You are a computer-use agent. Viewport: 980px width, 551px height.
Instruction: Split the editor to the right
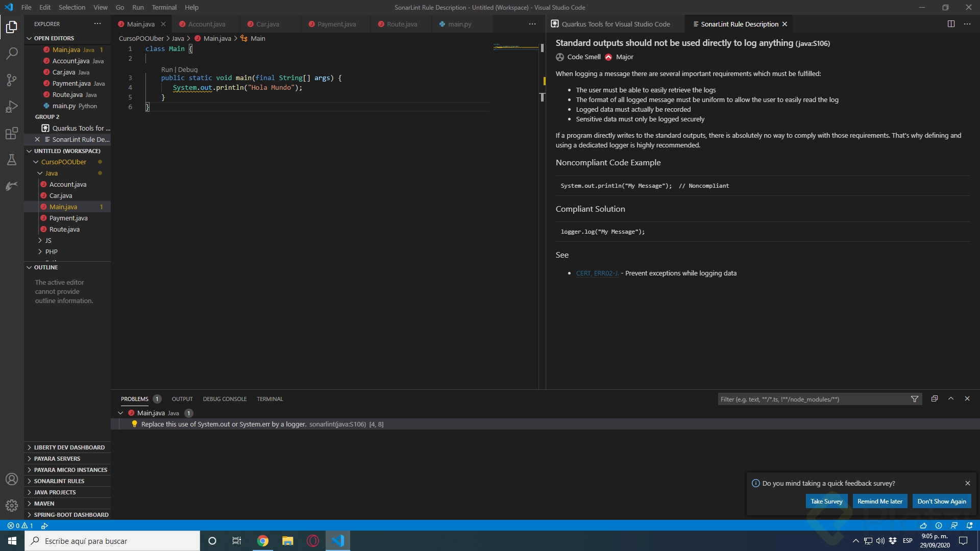[x=951, y=24]
